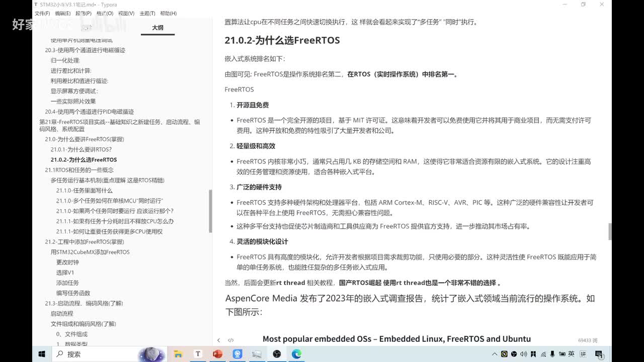
Task: Go to outline entry 选择V1
Action: coord(65,273)
